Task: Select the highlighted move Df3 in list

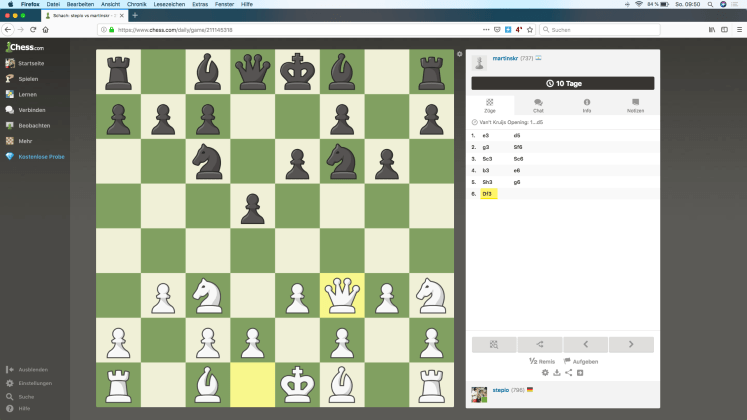Action: click(487, 193)
